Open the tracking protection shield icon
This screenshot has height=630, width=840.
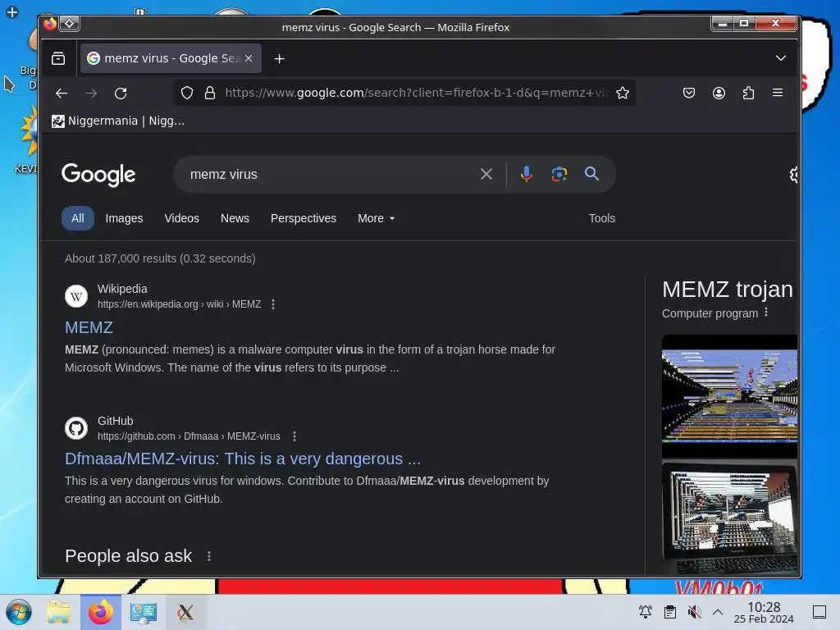pyautogui.click(x=186, y=94)
